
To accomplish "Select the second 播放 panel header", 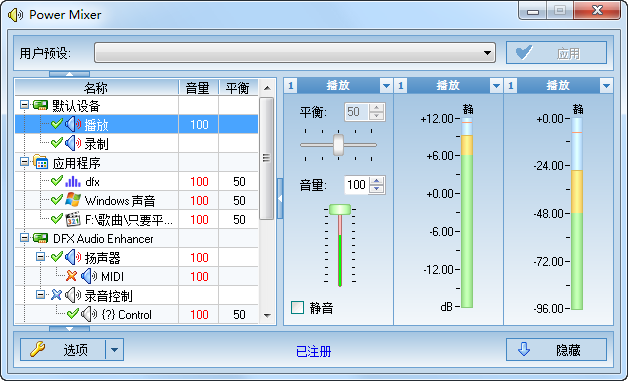I will pyautogui.click(x=448, y=85).
